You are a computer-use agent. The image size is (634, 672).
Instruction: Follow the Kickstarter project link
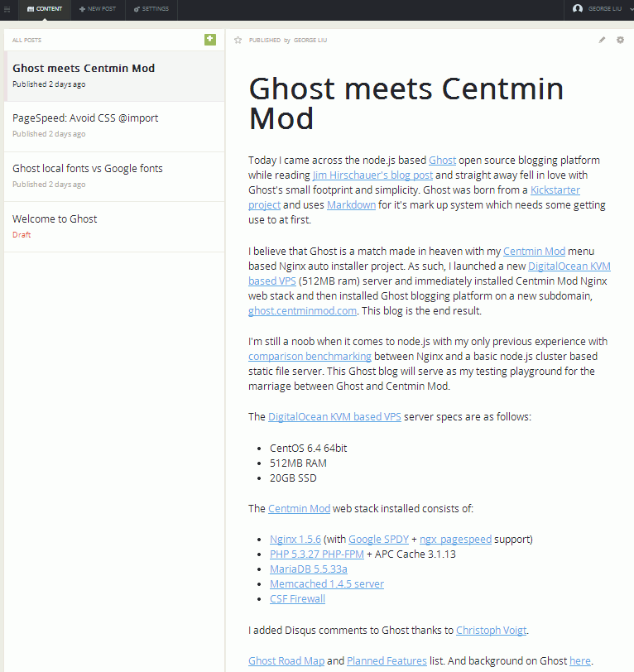(555, 190)
